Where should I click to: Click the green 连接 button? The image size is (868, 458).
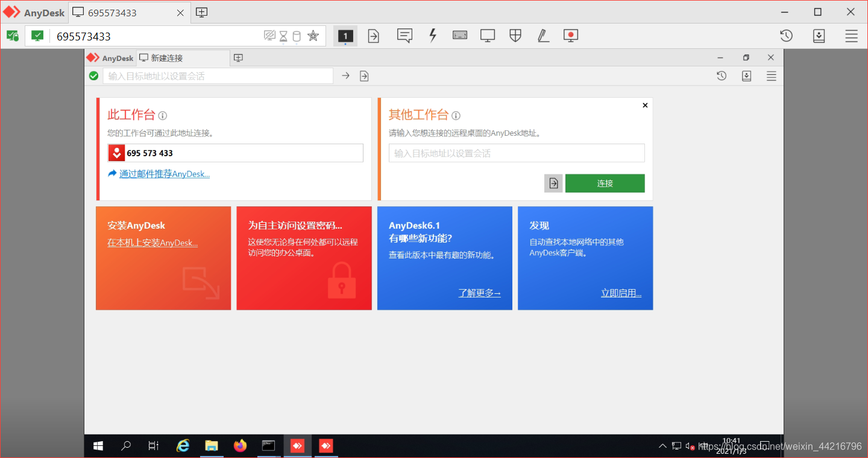605,183
